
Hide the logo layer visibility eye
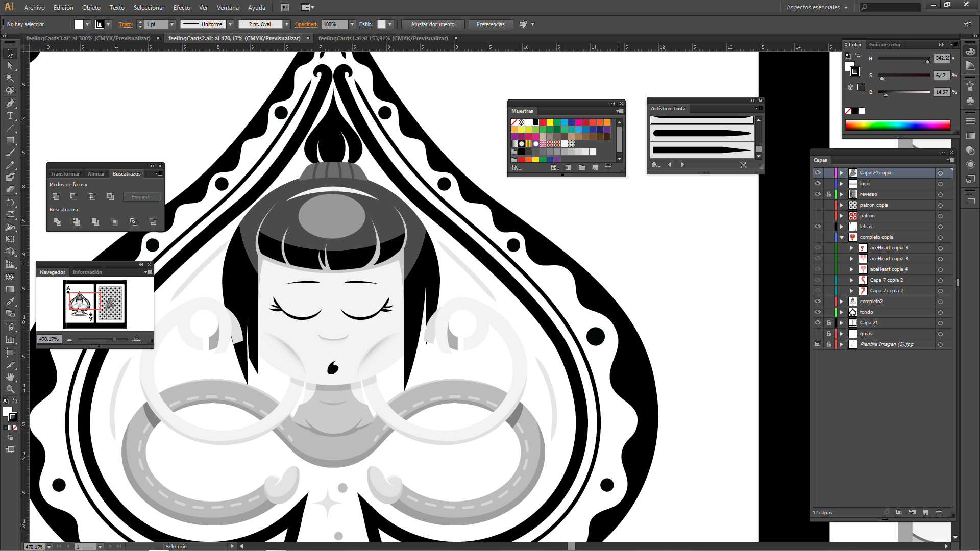[x=818, y=184]
